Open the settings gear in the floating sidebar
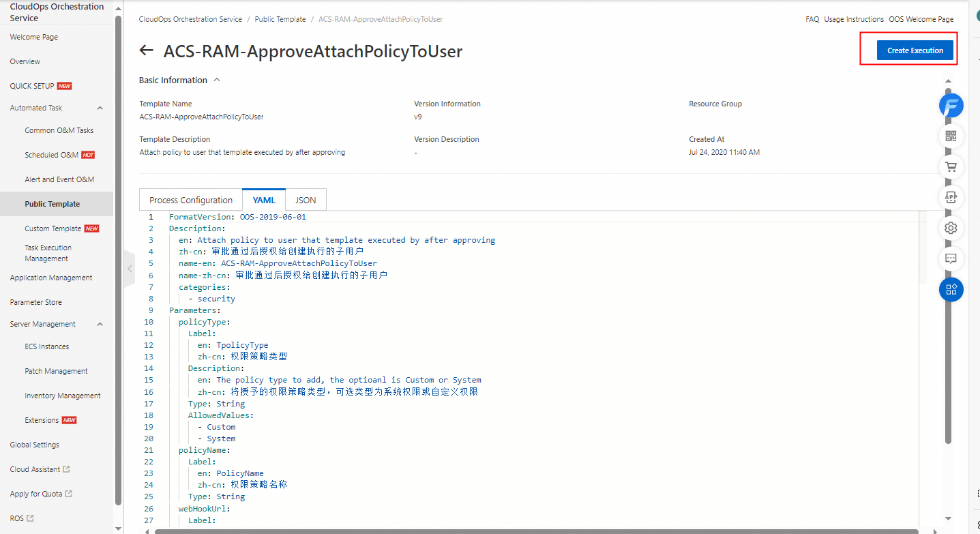Viewport: 980px width, 534px height. [951, 228]
